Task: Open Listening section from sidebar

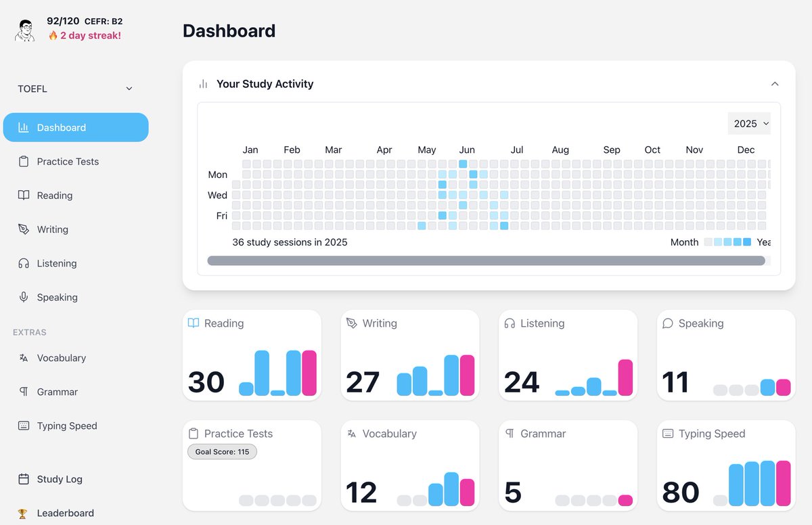Action: [76, 263]
